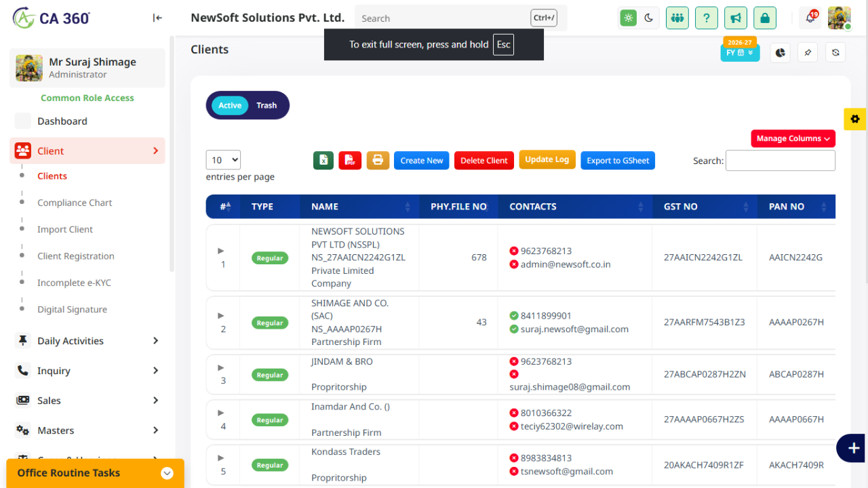Click the Regular badge in Kondass Traders row
The image size is (868, 488).
[x=270, y=466]
